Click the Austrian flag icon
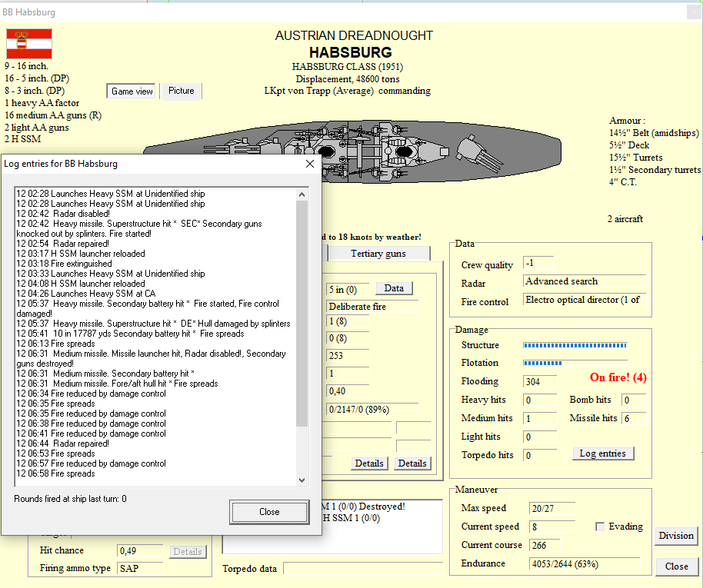This screenshot has height=588, width=703. coord(29,44)
